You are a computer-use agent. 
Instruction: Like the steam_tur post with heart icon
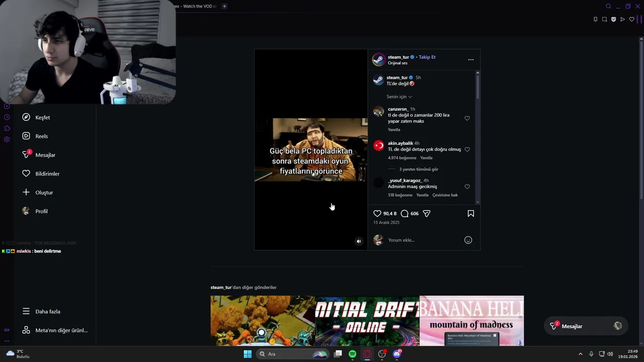pos(377,214)
